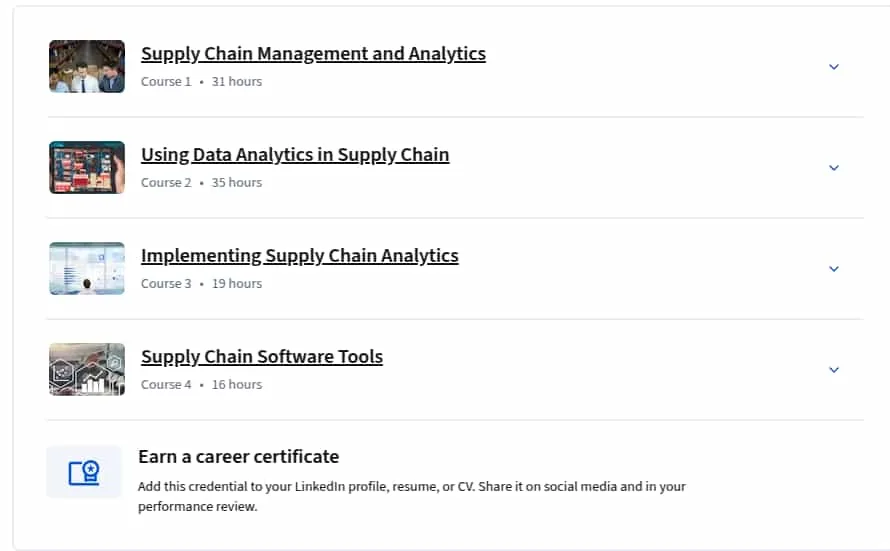The image size is (890, 551).
Task: Open the Supply Chain Software Tools thumbnail
Action: point(87,369)
